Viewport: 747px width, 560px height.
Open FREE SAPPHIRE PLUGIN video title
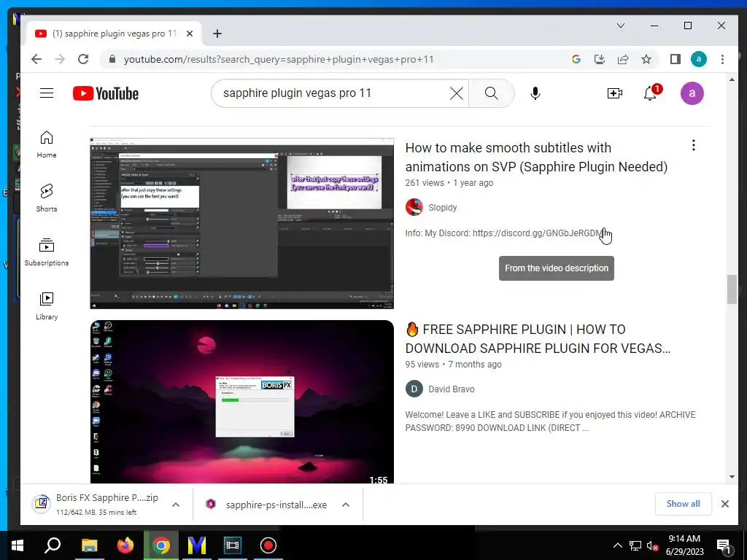point(538,339)
